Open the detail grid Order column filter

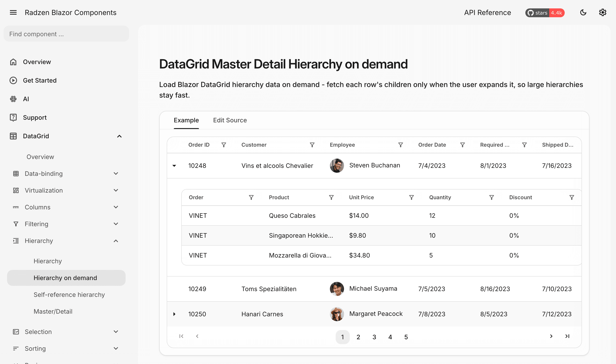point(251,197)
